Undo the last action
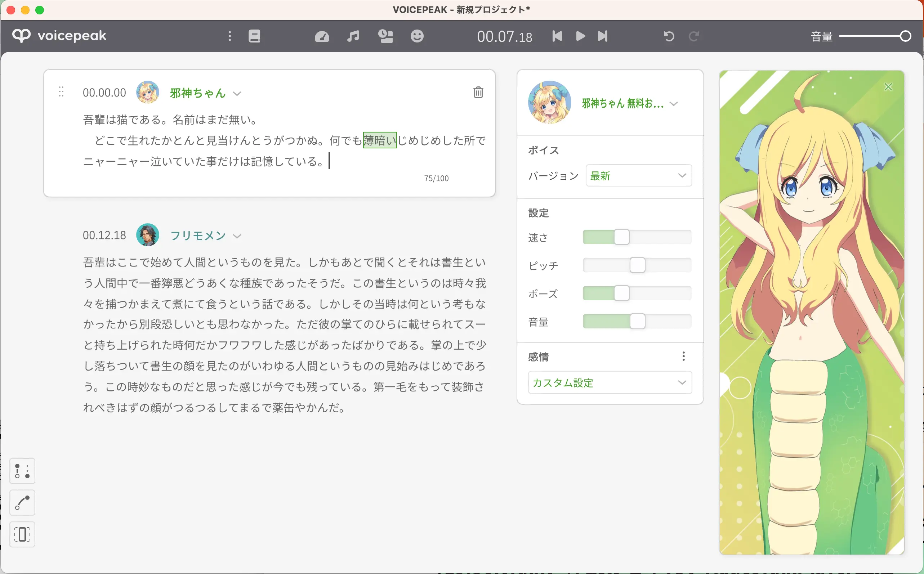Image resolution: width=924 pixels, height=574 pixels. click(x=669, y=36)
